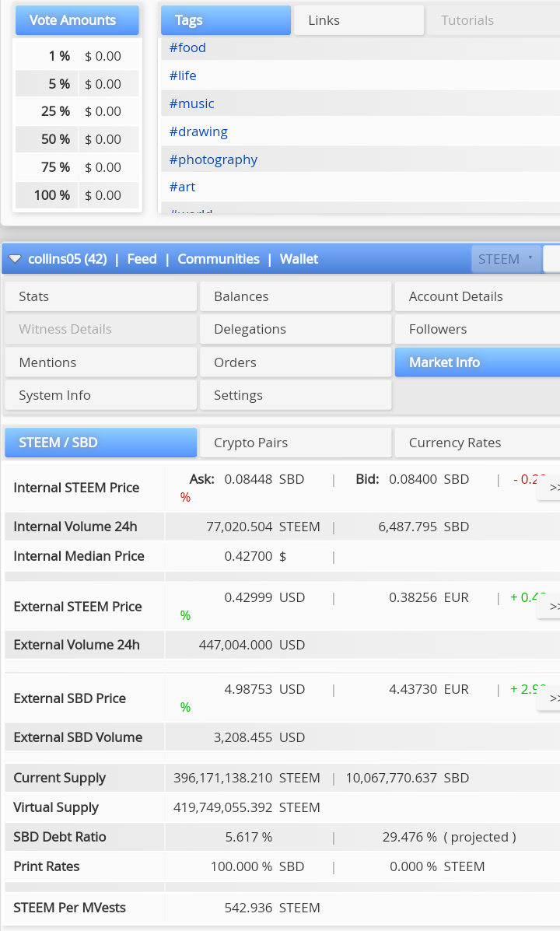The image size is (560, 931).
Task: Click the 3,208.455 USD SBD volume
Action: point(260,737)
